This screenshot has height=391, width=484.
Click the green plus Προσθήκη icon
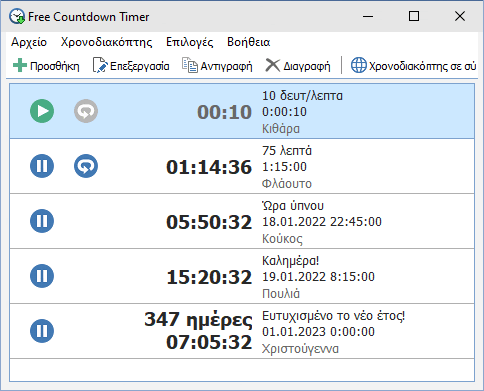[20, 65]
